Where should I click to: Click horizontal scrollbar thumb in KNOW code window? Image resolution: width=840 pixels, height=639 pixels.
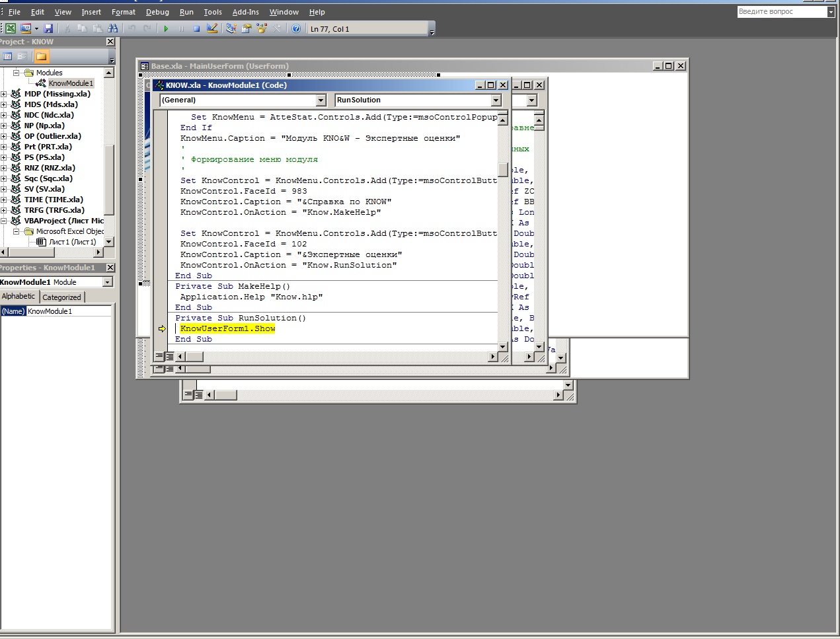[x=194, y=357]
